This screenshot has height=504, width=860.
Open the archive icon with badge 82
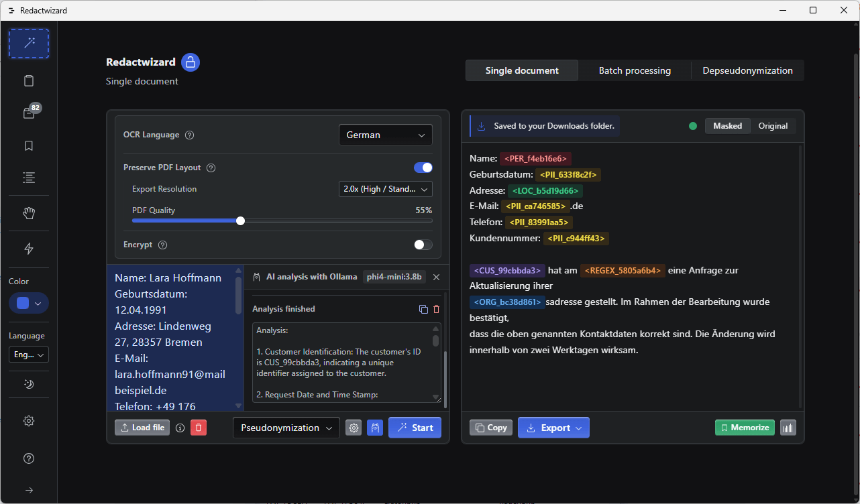pyautogui.click(x=29, y=113)
